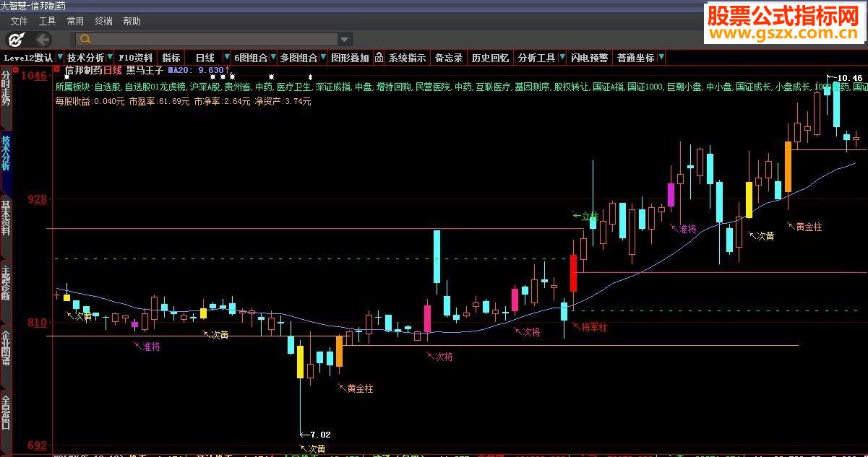The image size is (868, 457).
Task: Click the 每股收益:0.040元 text
Action: tap(90, 102)
